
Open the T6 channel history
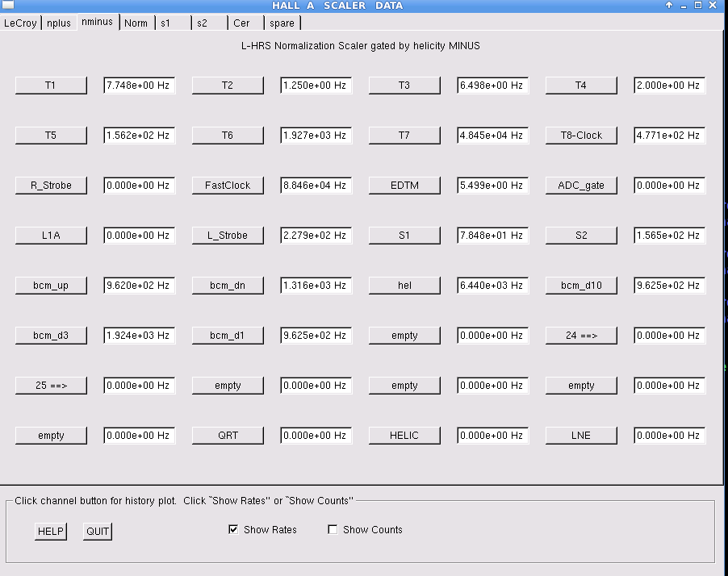(x=228, y=136)
